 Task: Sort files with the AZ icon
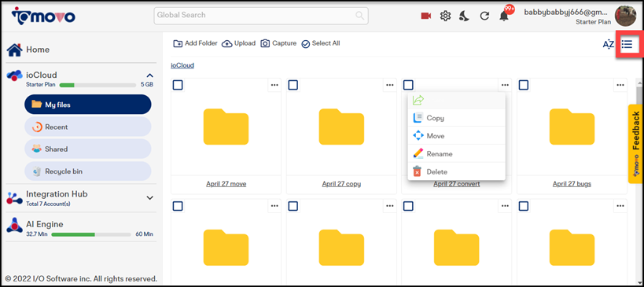pyautogui.click(x=609, y=44)
